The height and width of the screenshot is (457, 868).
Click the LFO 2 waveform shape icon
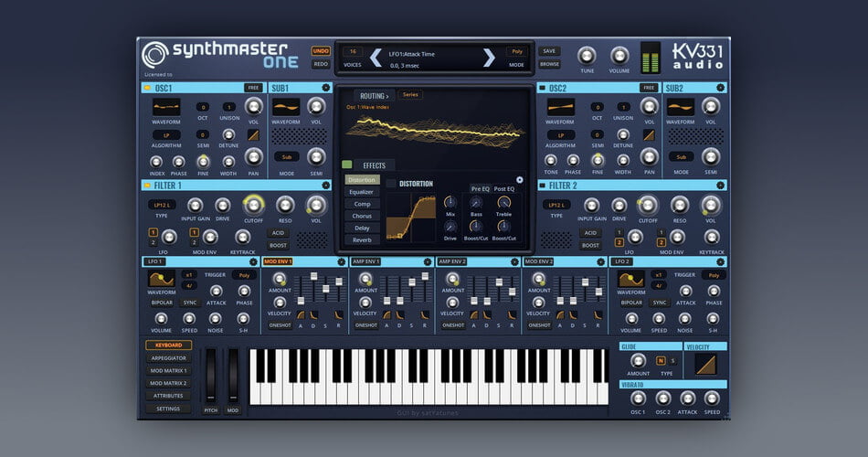tap(631, 279)
